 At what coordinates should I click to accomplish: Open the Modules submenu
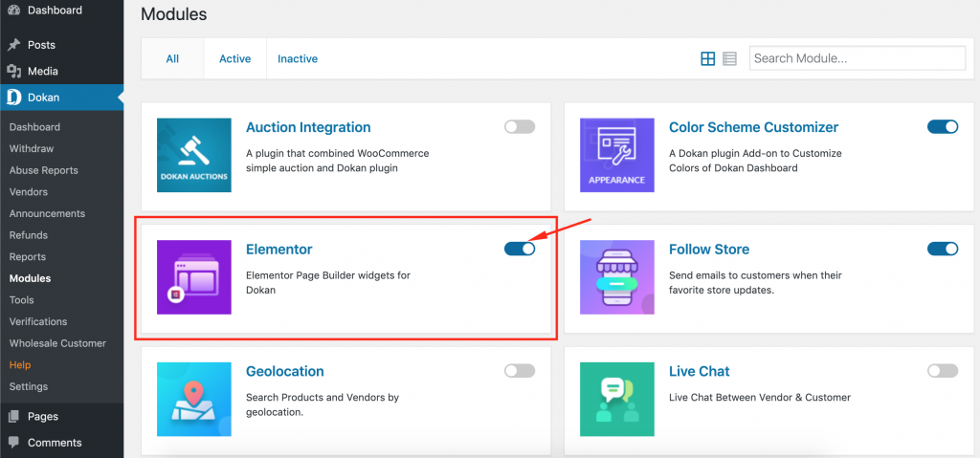30,278
